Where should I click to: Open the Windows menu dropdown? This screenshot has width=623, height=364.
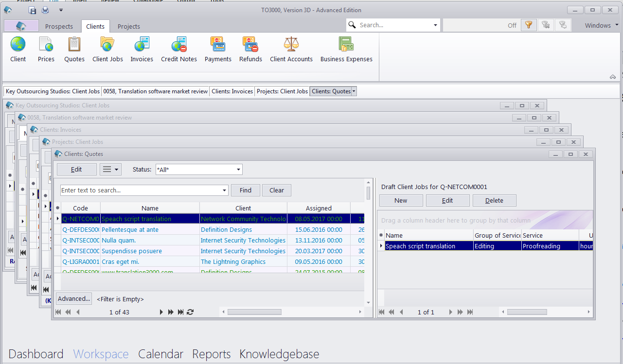[601, 25]
